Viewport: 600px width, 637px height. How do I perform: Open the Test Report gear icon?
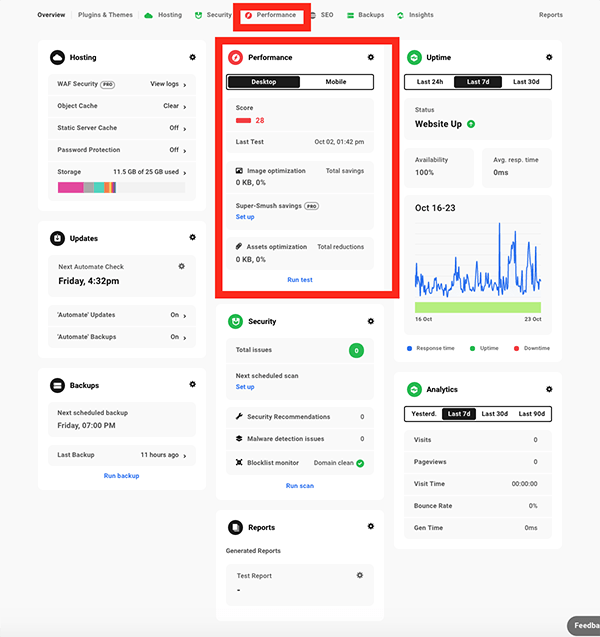360,576
